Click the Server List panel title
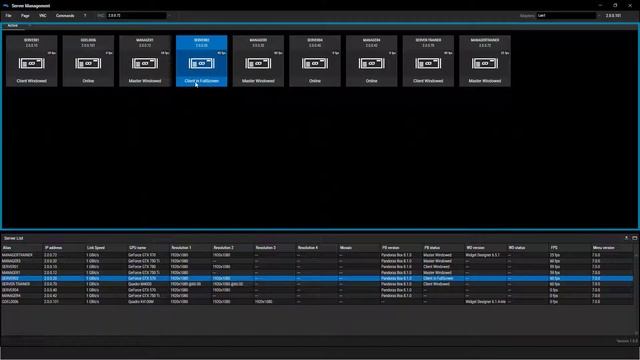The image size is (640, 360). pyautogui.click(x=13, y=238)
